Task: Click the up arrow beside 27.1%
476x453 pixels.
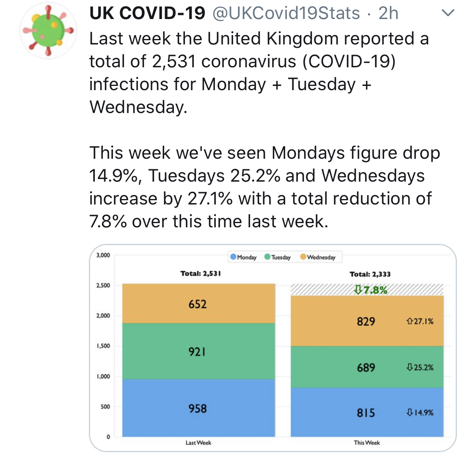Action: pyautogui.click(x=409, y=322)
